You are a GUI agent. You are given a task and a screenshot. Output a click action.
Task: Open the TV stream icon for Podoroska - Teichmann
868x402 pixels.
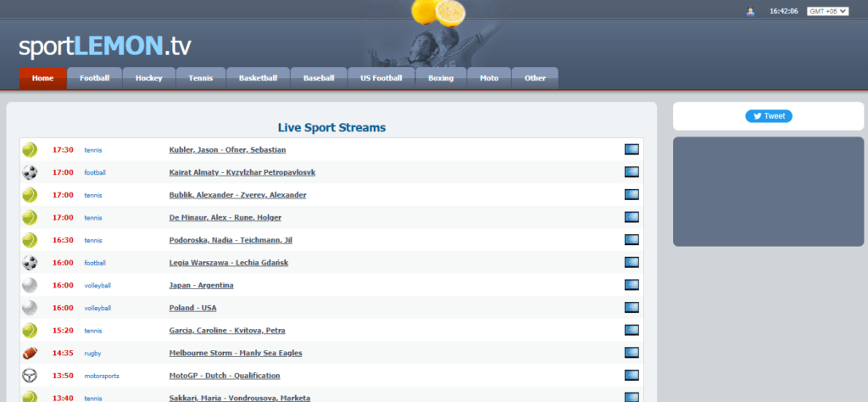pyautogui.click(x=632, y=240)
